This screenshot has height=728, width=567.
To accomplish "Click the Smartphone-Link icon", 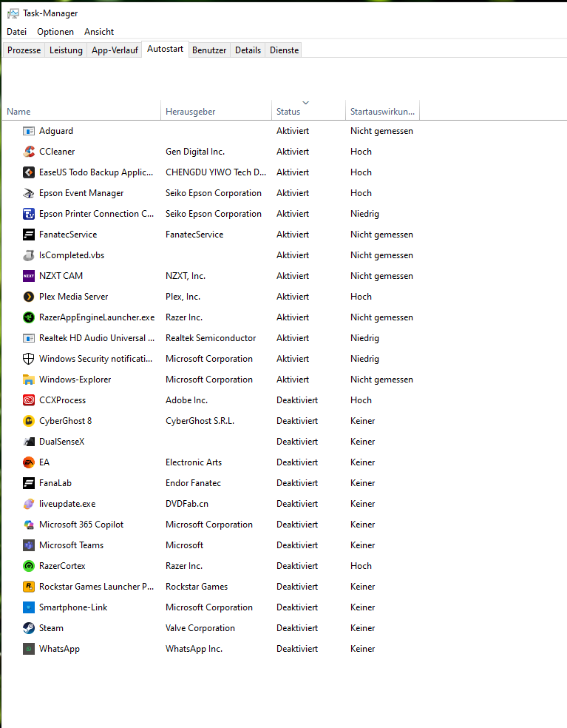I will [29, 607].
